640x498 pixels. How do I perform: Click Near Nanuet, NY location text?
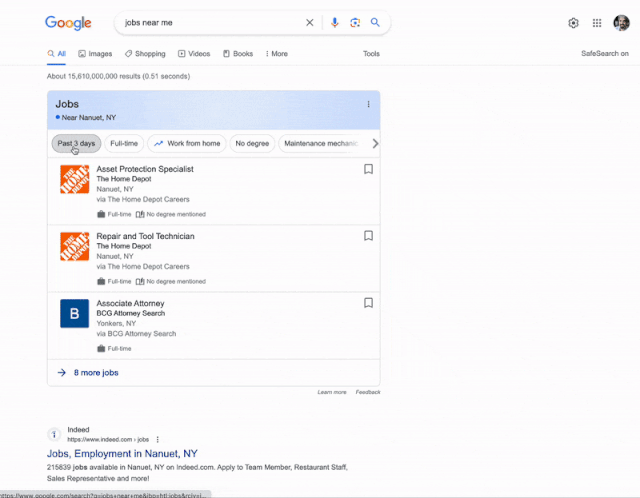[89, 118]
